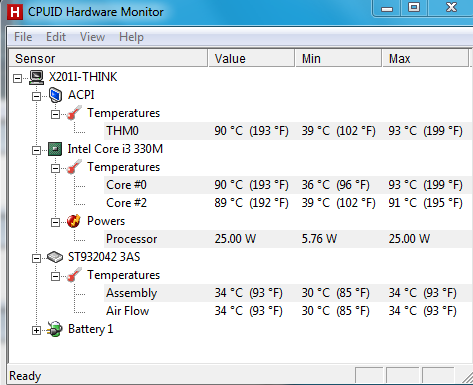Minimize the CPUID Hardware Monitor window
Screen dimensions: 473x385
pos(387,8)
